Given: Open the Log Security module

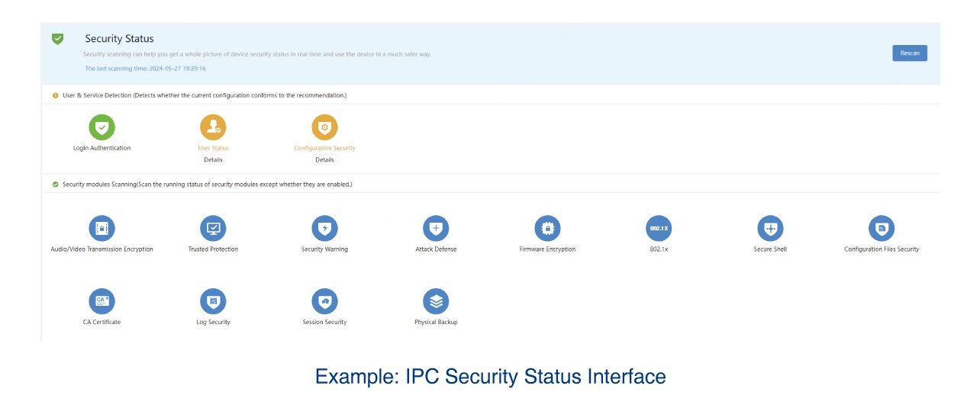Looking at the screenshot, I should click(213, 301).
